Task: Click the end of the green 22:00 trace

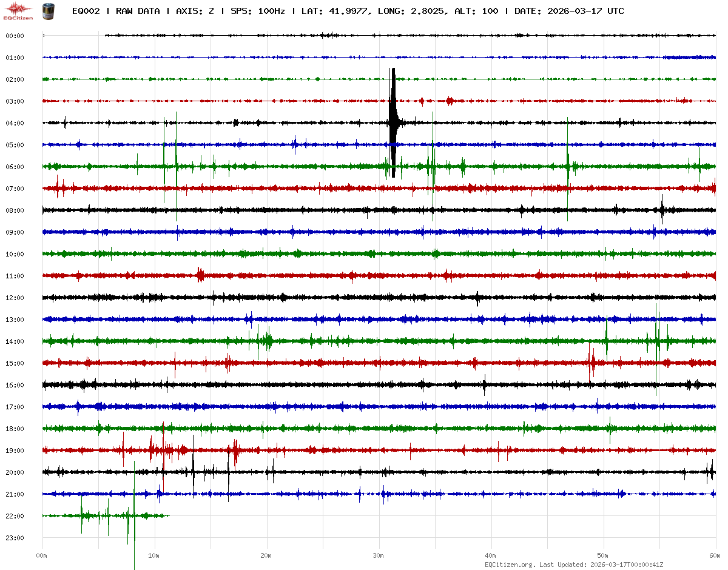Action: tap(168, 516)
